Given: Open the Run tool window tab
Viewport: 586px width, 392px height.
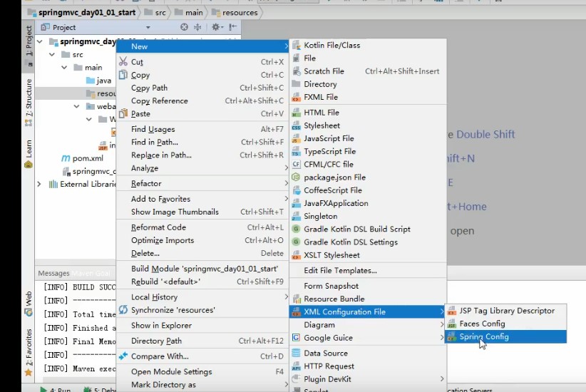Looking at the screenshot, I should click(x=56, y=389).
